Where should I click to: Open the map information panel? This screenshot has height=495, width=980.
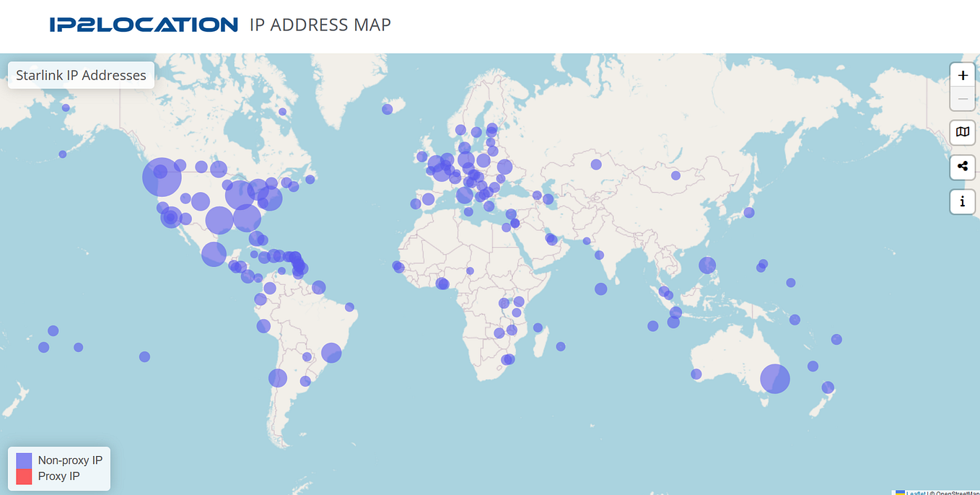click(x=962, y=202)
